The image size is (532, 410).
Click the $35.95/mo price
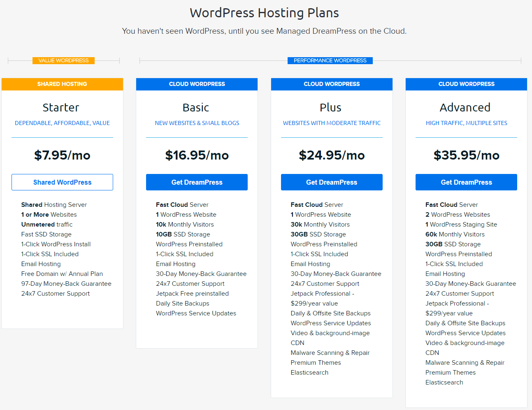(466, 155)
